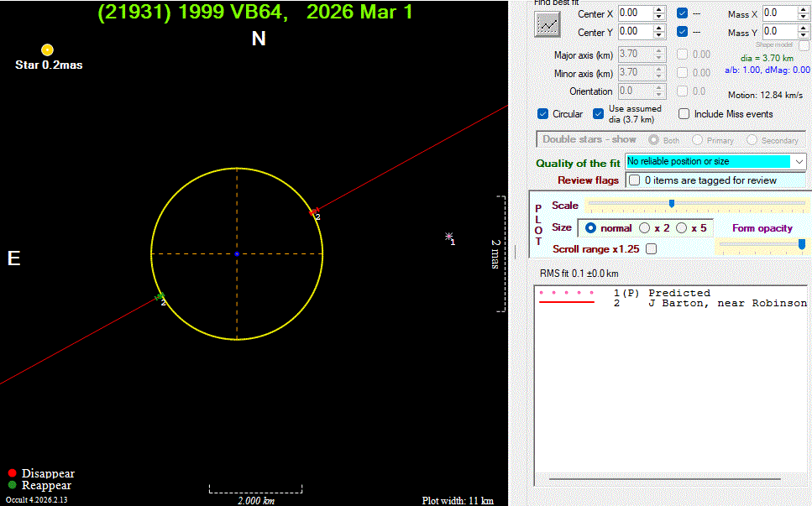Toggle the Circular checkbox

(542, 114)
